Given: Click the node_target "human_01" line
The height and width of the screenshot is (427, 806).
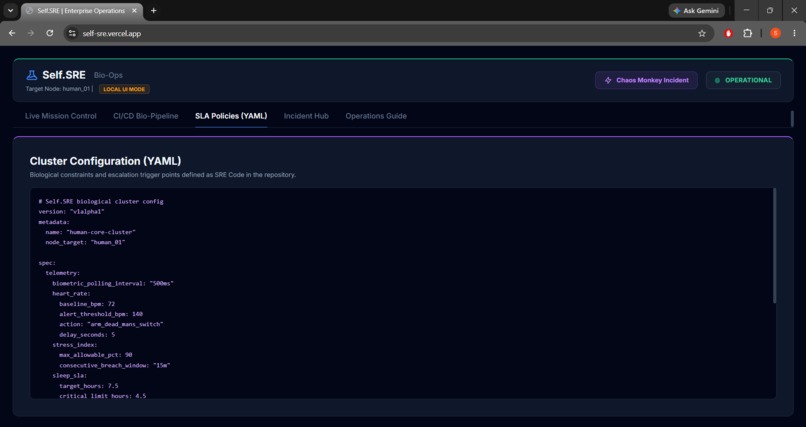Looking at the screenshot, I should [x=85, y=243].
